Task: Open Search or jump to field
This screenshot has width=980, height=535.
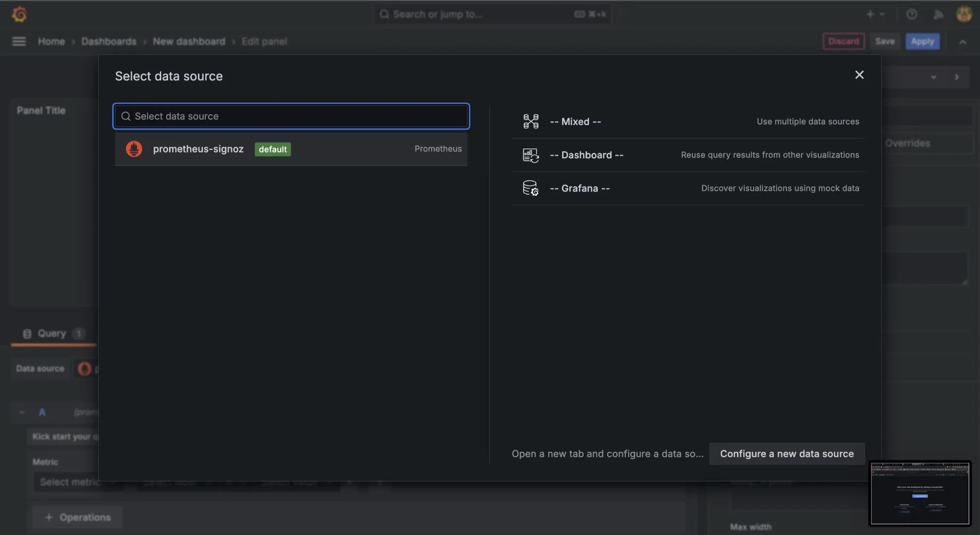Action: point(492,14)
